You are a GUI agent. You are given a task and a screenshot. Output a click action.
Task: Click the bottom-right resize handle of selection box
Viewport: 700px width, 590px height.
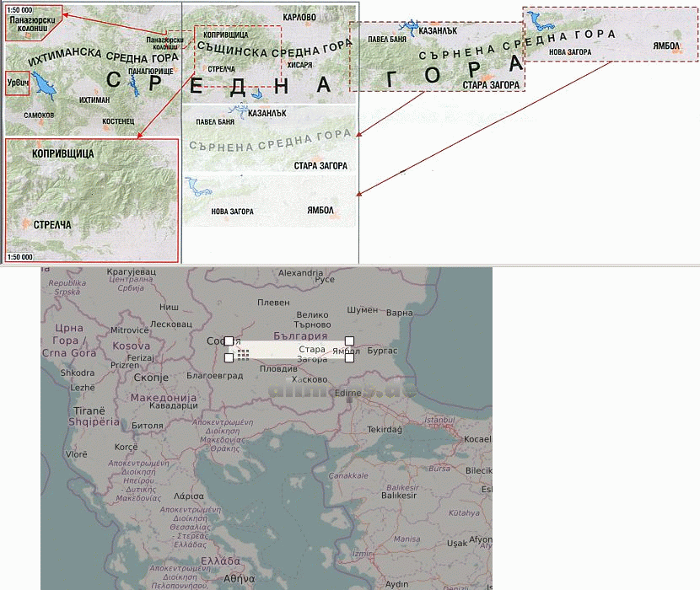(349, 358)
